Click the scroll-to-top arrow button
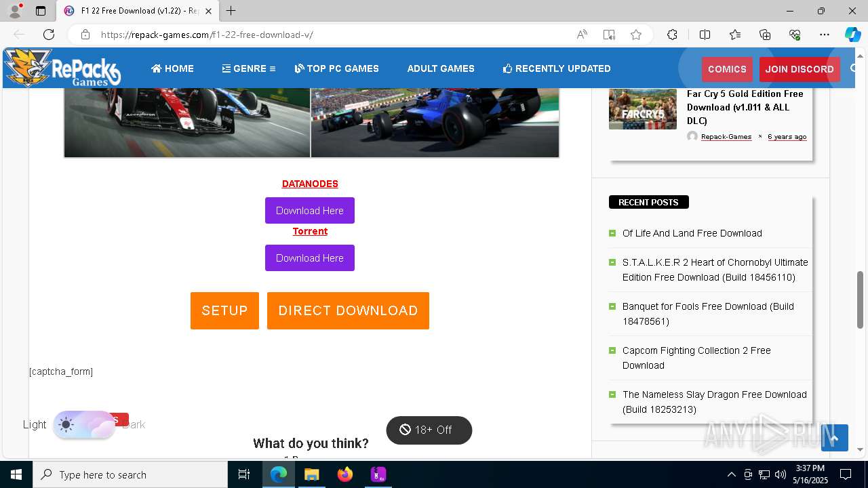Image resolution: width=868 pixels, height=488 pixels. (x=835, y=438)
